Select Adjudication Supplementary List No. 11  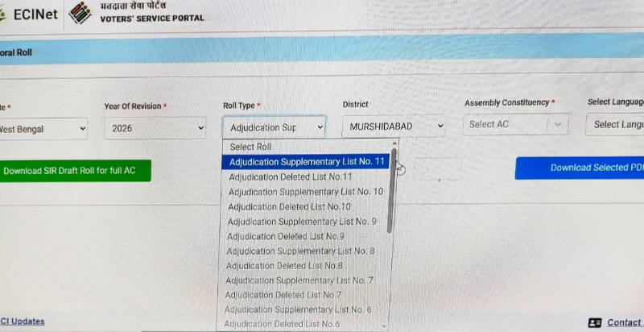click(306, 162)
